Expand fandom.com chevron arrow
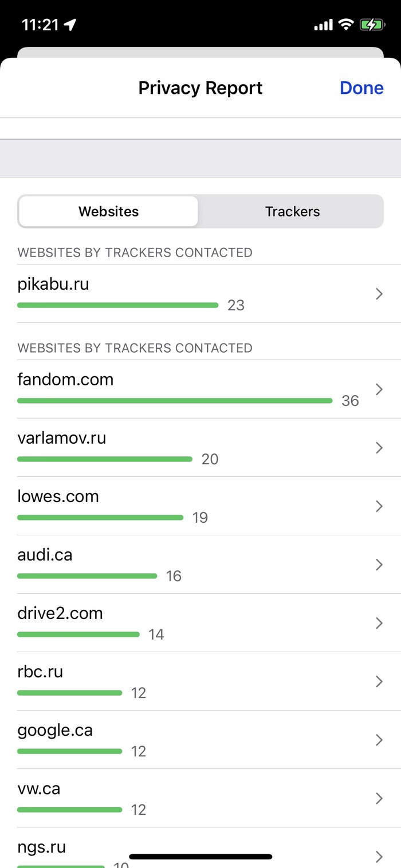 tap(379, 389)
